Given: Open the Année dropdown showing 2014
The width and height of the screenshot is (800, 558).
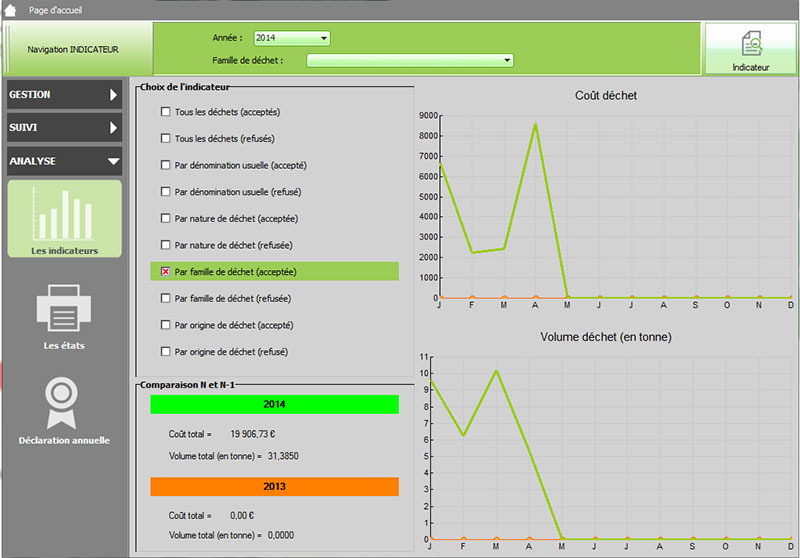Looking at the screenshot, I should tap(292, 38).
